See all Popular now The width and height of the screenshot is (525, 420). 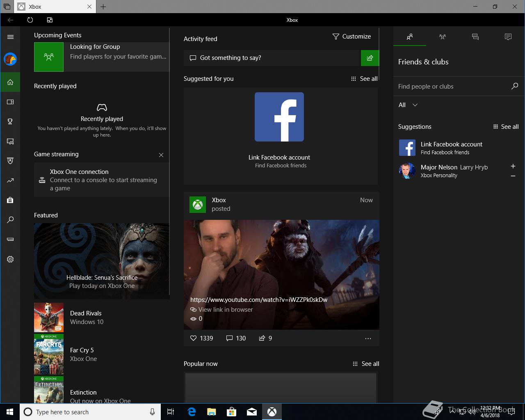[366, 364]
